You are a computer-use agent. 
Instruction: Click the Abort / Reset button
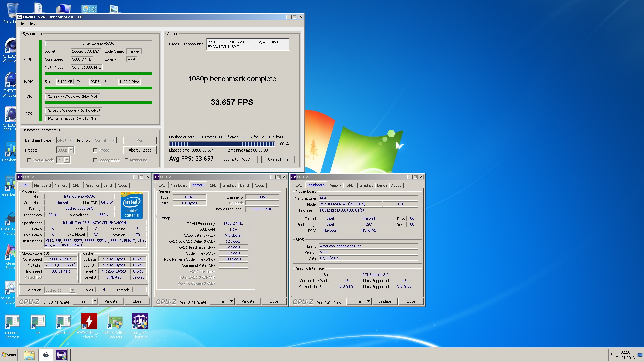(x=140, y=150)
